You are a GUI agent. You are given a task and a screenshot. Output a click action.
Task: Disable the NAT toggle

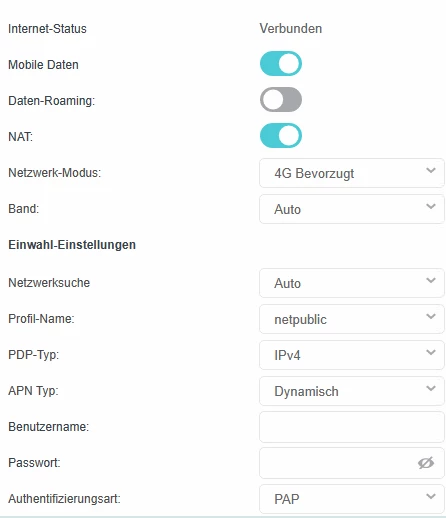point(281,136)
